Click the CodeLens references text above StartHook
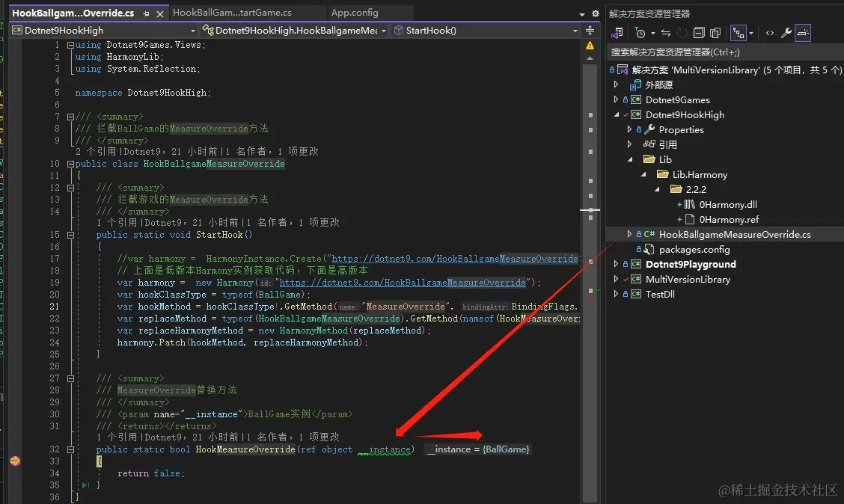Image resolution: width=844 pixels, height=504 pixels. [x=218, y=223]
